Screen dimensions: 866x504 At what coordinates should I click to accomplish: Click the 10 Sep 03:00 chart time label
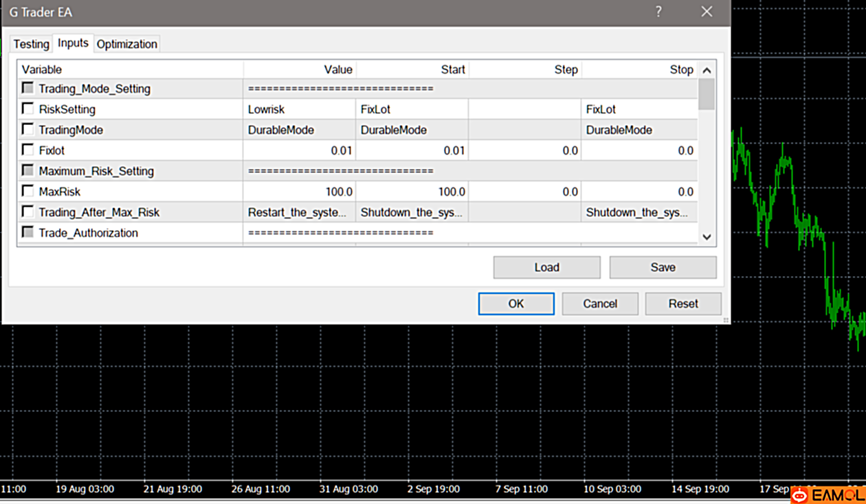click(x=612, y=489)
